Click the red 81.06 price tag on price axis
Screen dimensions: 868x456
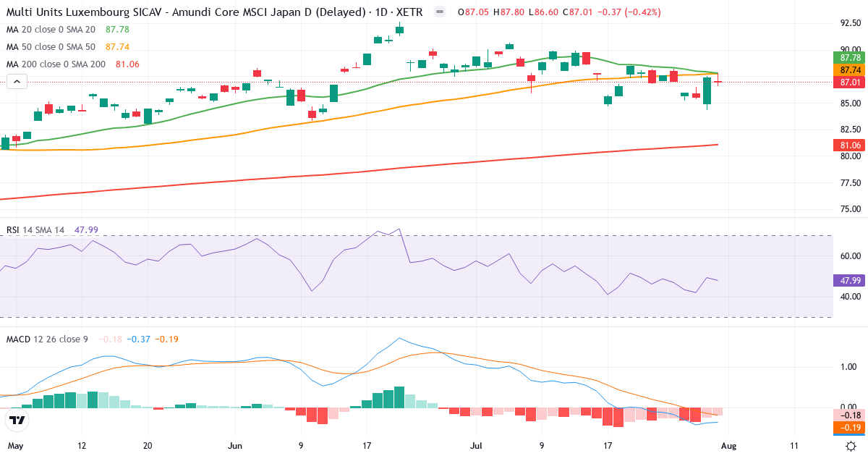tap(851, 145)
